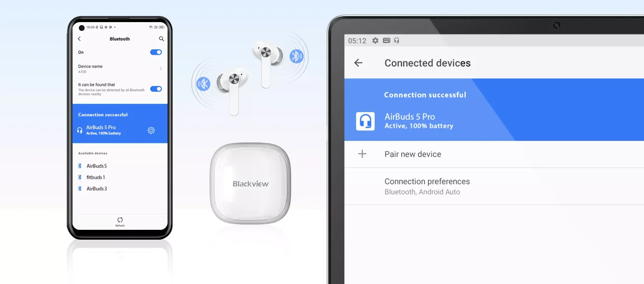
Task: Tap the plus icon for pairing
Action: pos(362,154)
